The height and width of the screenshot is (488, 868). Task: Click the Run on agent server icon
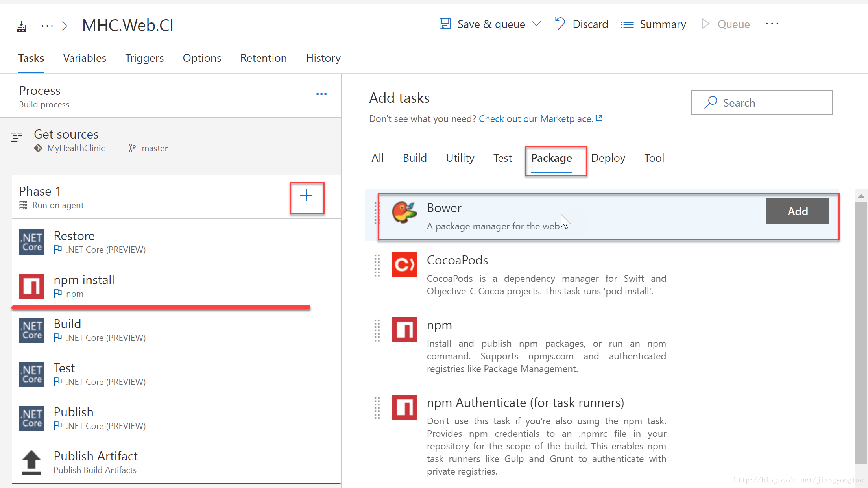[x=23, y=205]
